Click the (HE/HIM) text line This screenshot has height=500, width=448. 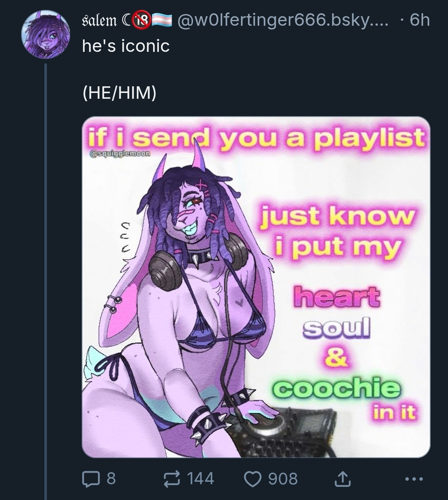[x=119, y=93]
